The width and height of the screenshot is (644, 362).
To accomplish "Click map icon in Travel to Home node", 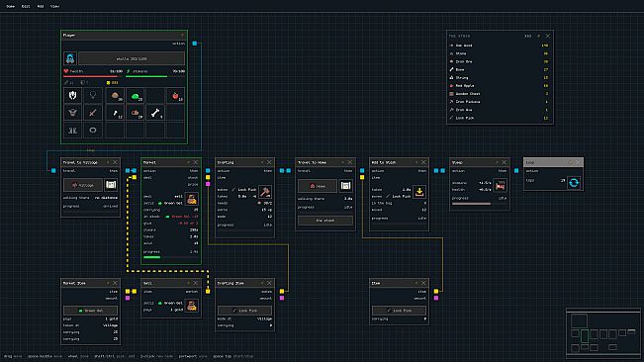I will [x=346, y=186].
